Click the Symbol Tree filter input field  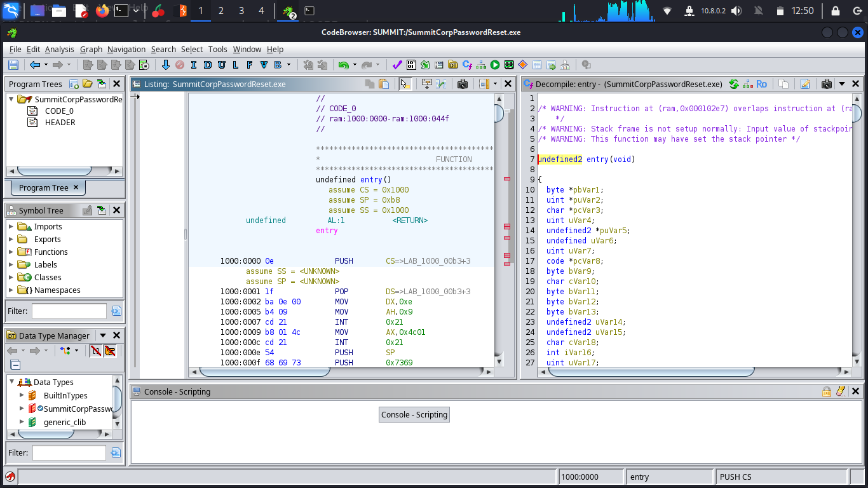click(69, 311)
